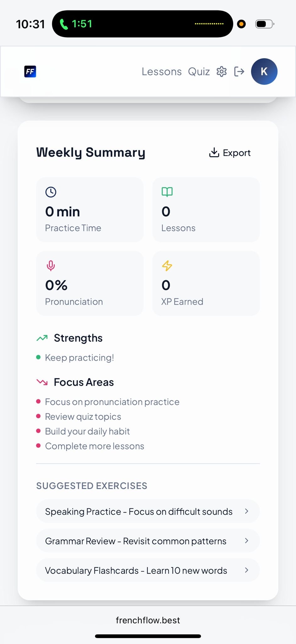Switch to the Lessons section
The width and height of the screenshot is (296, 644).
coord(162,71)
